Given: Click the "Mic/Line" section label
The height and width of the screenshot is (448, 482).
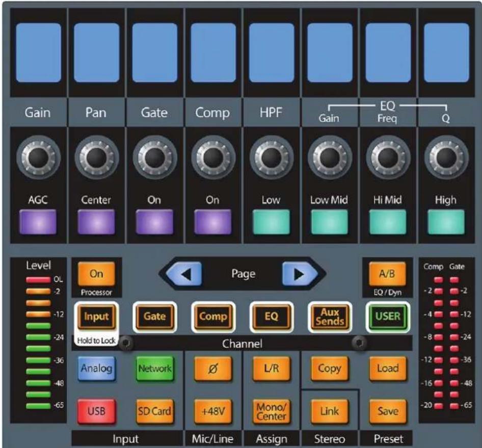Looking at the screenshot, I should coord(212,439).
